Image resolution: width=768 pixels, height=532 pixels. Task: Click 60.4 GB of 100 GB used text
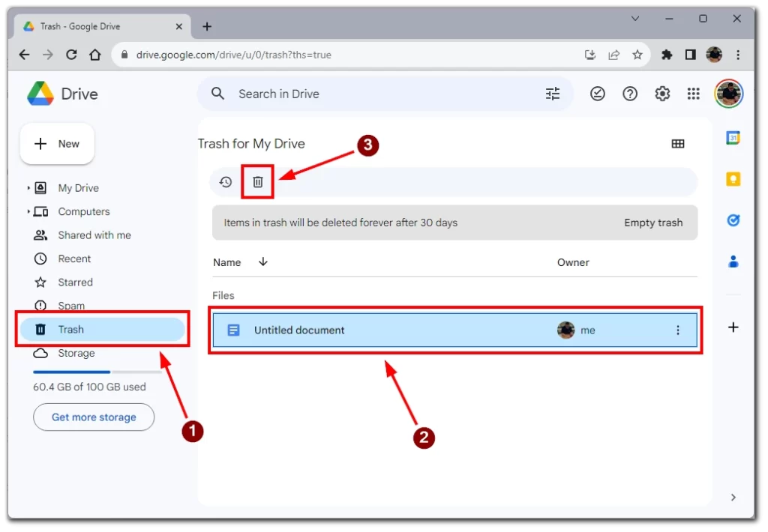coord(89,387)
